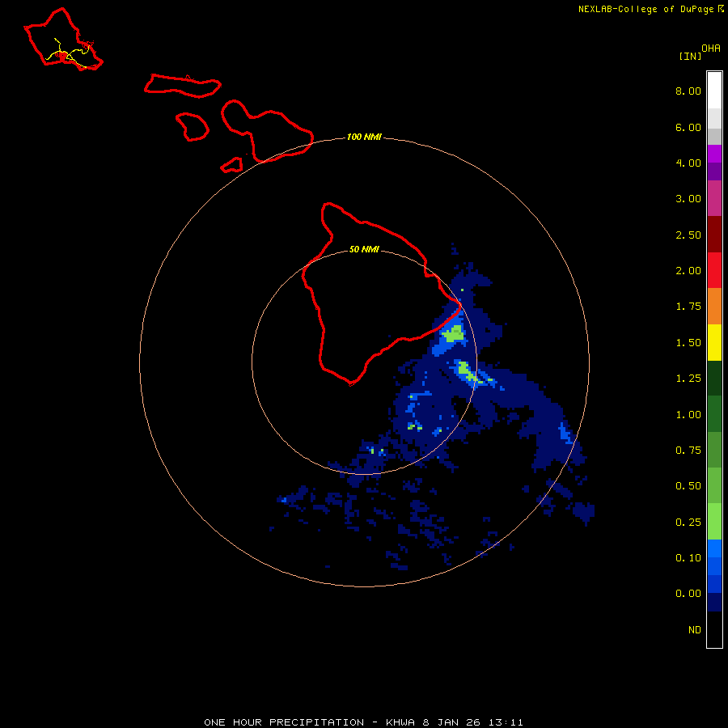Pick the yellow 1.50 legend swatch
Screen dimensions: 728x728
click(714, 342)
